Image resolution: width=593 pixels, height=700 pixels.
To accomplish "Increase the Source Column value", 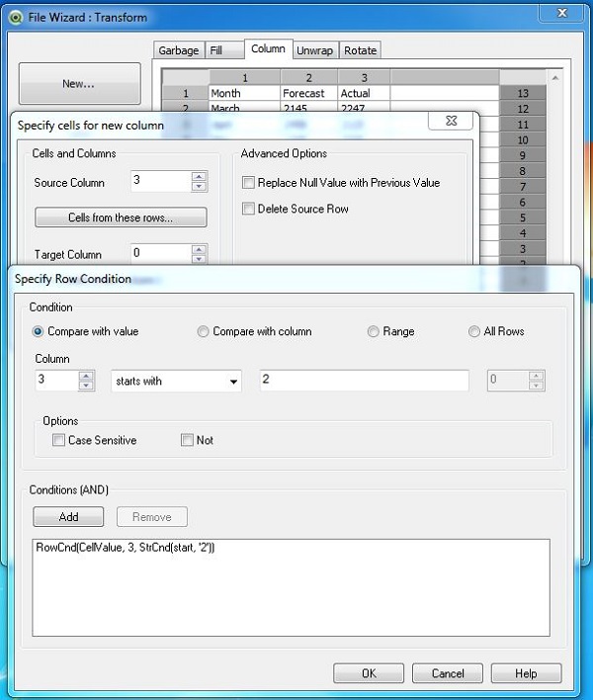I will 199,176.
